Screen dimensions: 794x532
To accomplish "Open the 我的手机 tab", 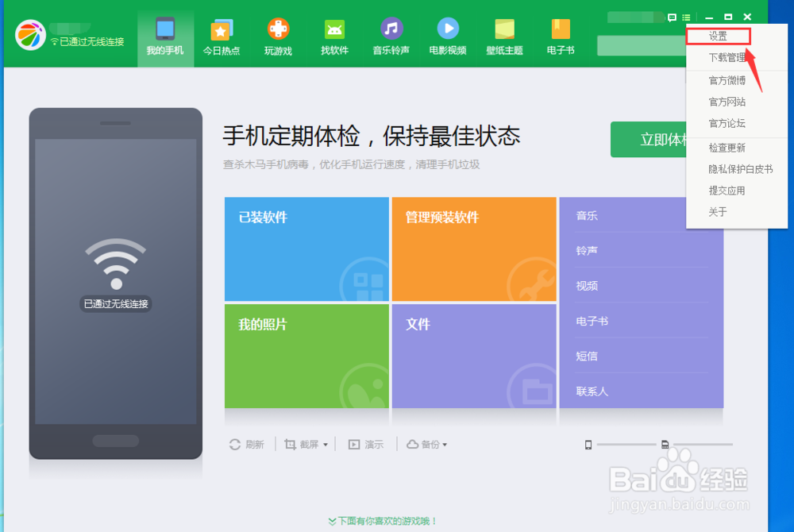I will (x=165, y=37).
